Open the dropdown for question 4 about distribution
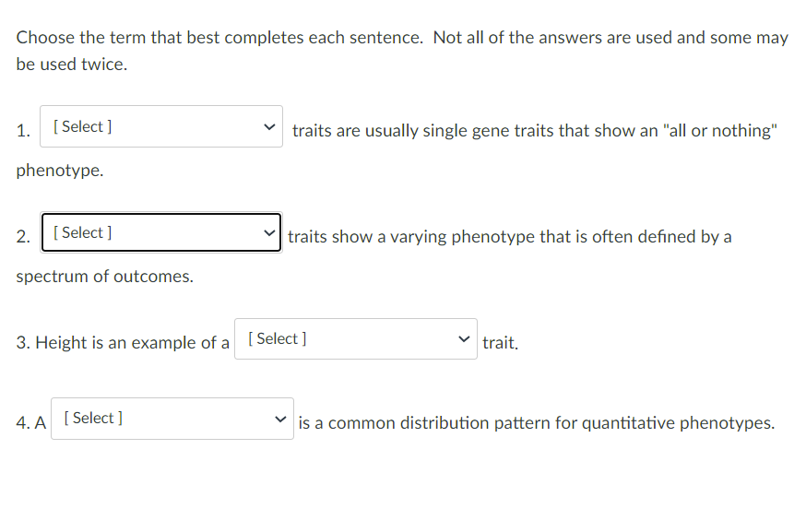Image resolution: width=806 pixels, height=532 pixels. coord(172,418)
